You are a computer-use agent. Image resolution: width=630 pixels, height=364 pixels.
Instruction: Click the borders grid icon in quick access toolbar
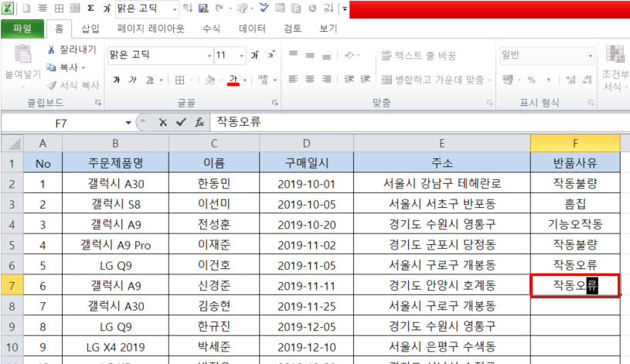click(59, 8)
